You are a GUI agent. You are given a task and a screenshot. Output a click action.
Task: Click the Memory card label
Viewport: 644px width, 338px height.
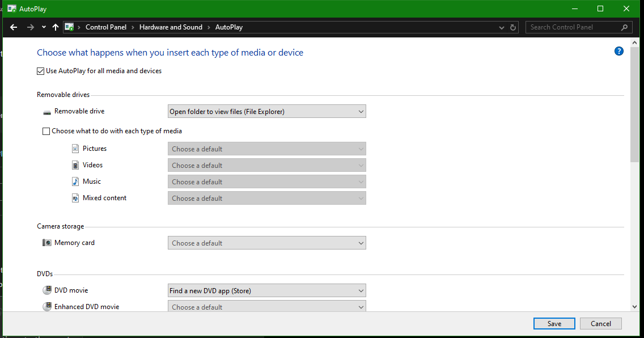(x=74, y=243)
